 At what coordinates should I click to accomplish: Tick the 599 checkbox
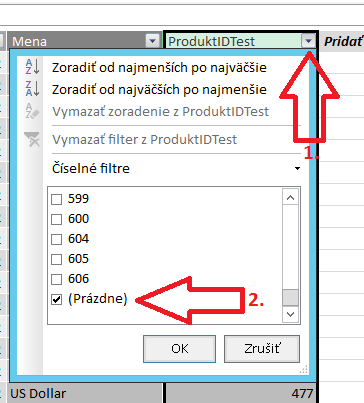point(57,199)
